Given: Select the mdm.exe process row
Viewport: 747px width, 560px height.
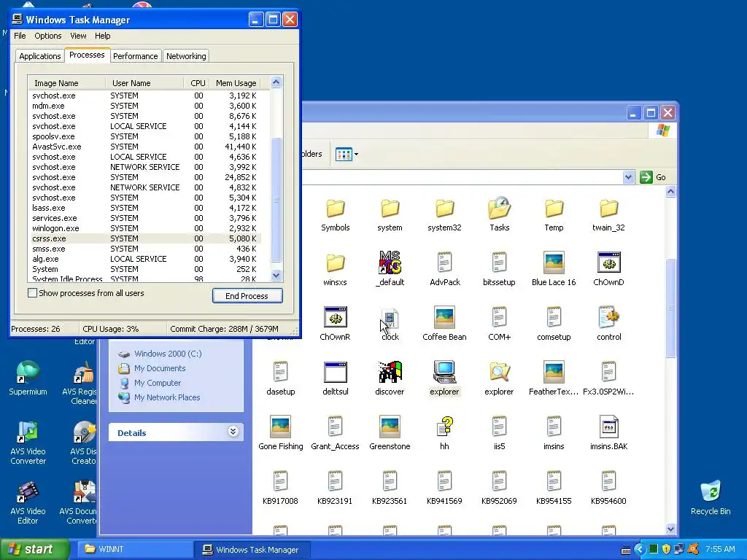Looking at the screenshot, I should point(145,106).
